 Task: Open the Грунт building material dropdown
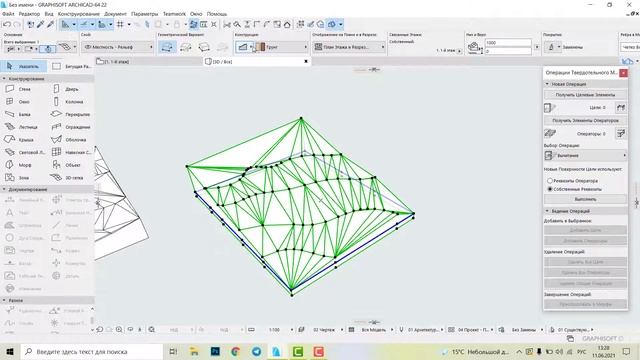(282, 47)
